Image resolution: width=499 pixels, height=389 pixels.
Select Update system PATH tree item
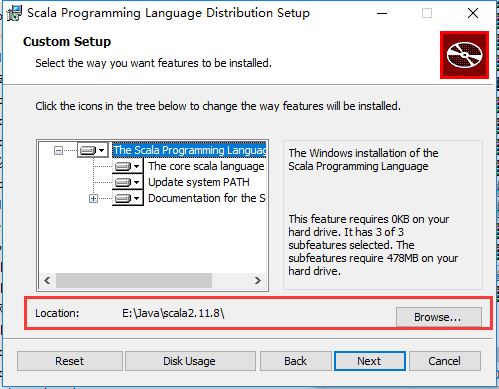[199, 182]
